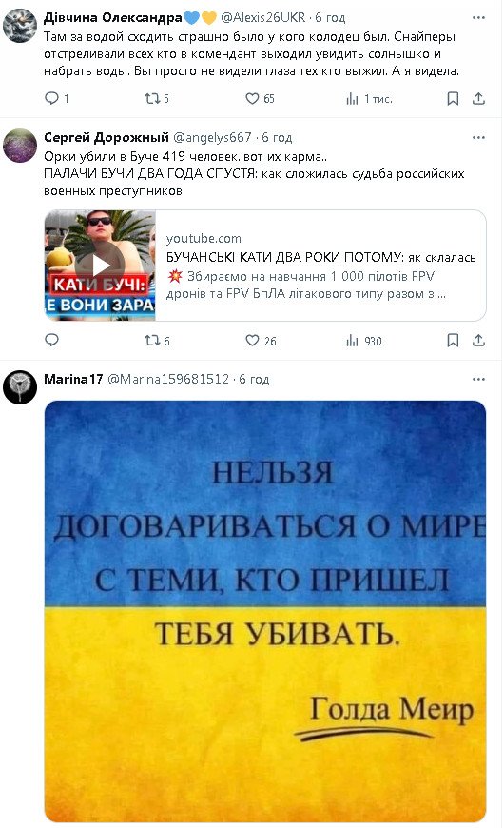504x828 pixels.
Task: Reply to Сергей Дорожный's tweet
Action: tap(51, 340)
